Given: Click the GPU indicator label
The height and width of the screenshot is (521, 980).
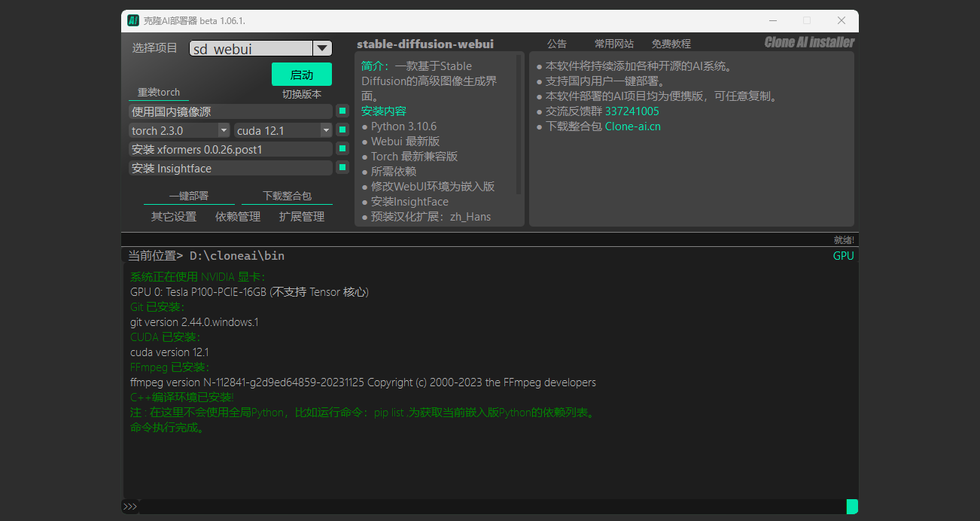Looking at the screenshot, I should [844, 256].
